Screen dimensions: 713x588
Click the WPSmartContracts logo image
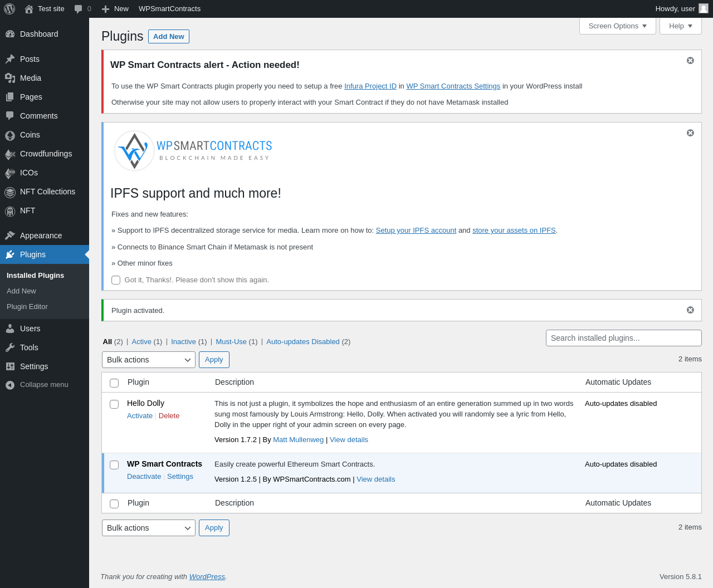[193, 150]
